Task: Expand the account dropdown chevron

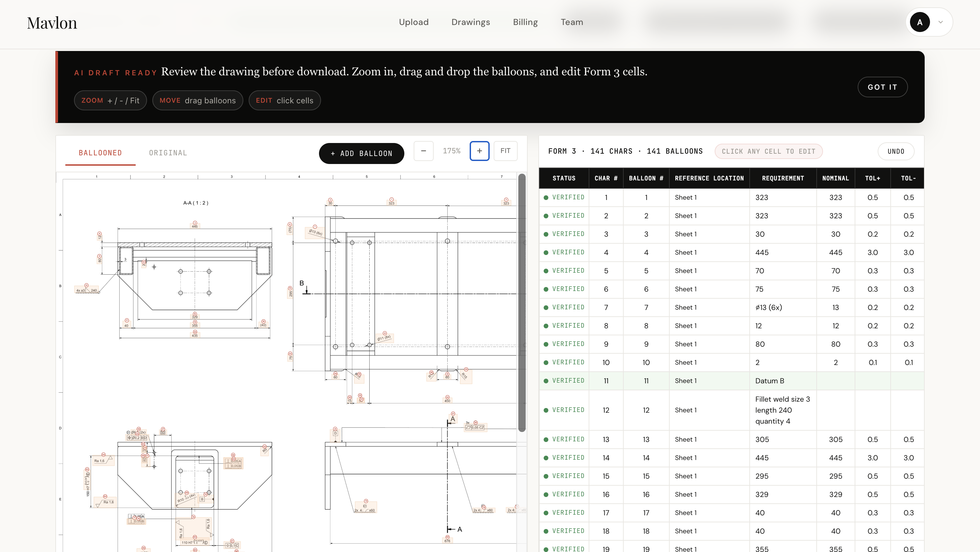Action: click(940, 22)
